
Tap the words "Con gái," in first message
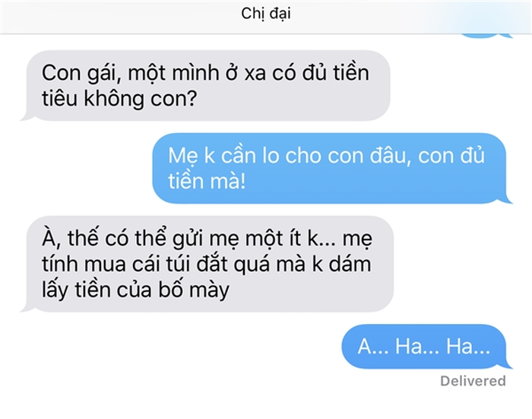pyautogui.click(x=81, y=74)
